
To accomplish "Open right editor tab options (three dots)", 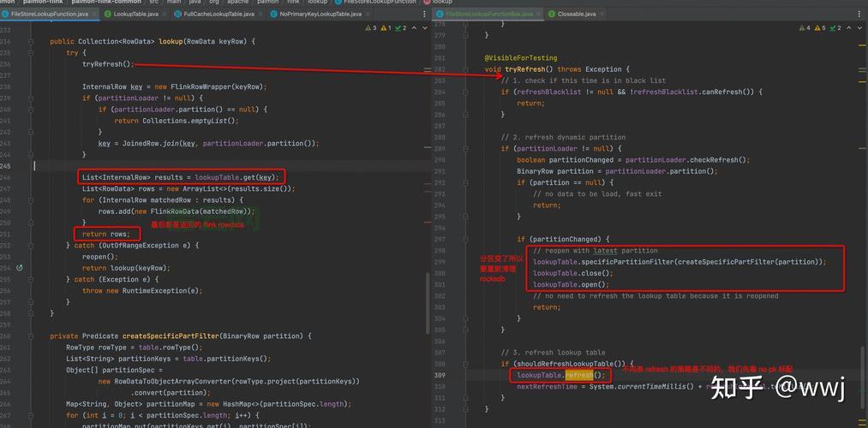I will (859, 14).
